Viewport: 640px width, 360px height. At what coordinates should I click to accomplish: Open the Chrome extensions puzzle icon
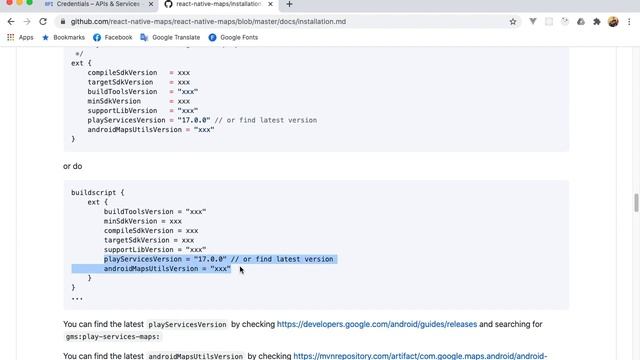click(x=597, y=22)
